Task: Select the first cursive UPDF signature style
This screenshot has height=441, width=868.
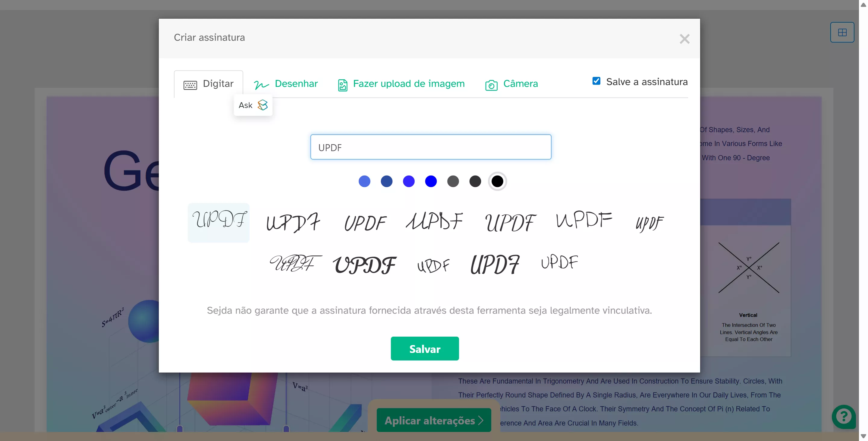Action: coord(218,223)
